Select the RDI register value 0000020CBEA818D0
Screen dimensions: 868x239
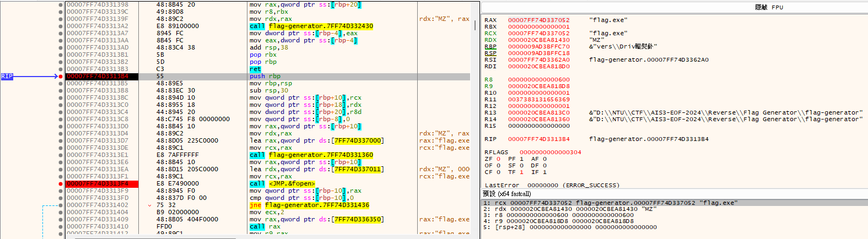point(539,67)
